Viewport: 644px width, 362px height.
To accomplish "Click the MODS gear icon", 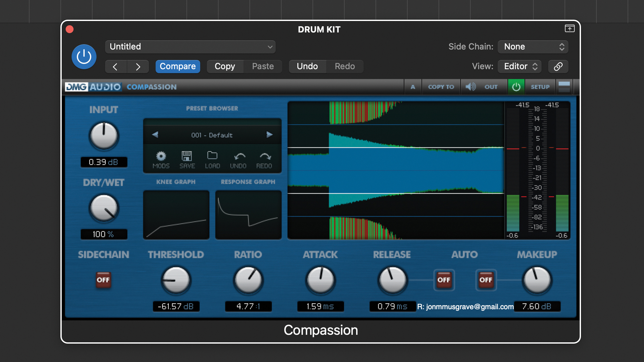I will 161,156.
